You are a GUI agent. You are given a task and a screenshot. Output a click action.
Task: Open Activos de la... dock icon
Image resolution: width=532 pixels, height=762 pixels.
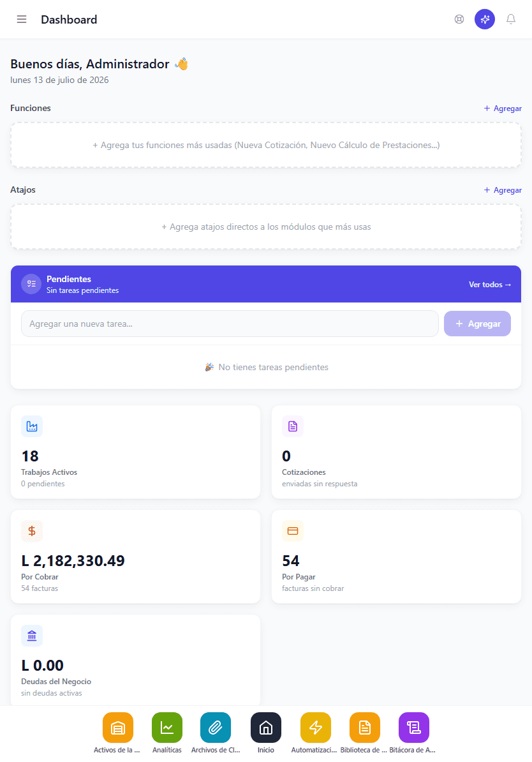(118, 728)
